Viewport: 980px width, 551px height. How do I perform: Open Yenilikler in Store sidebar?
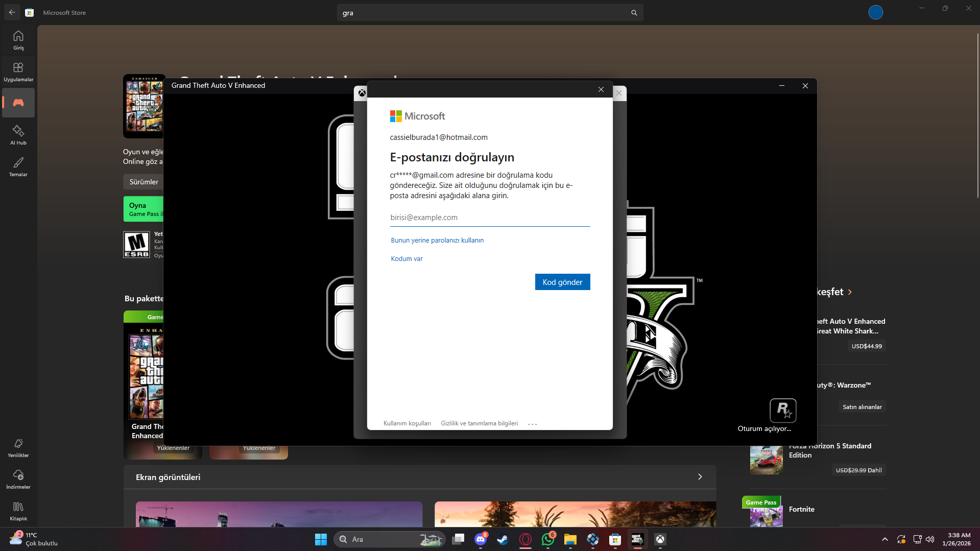18,447
